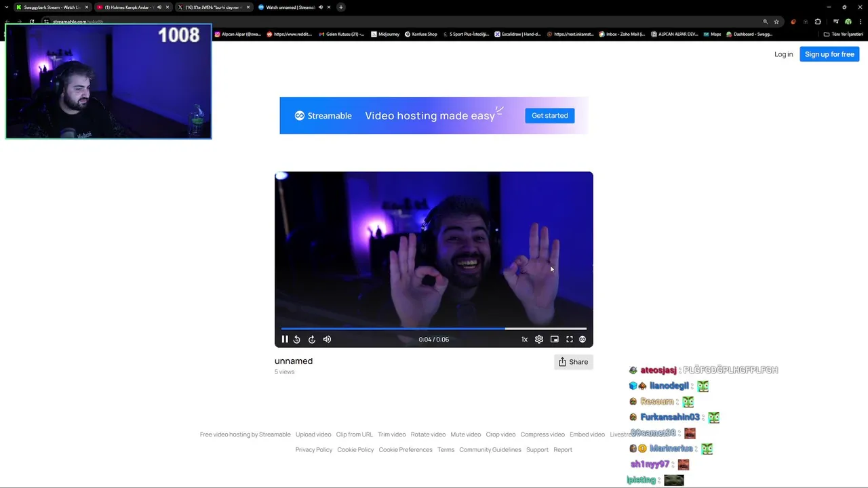Open the Mute video footer link
Screen dimensions: 868x488
click(466, 434)
